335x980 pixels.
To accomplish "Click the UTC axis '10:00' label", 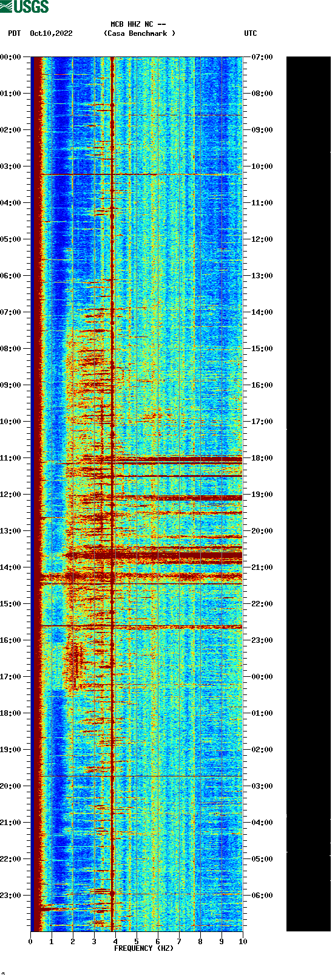I will coord(262,166).
